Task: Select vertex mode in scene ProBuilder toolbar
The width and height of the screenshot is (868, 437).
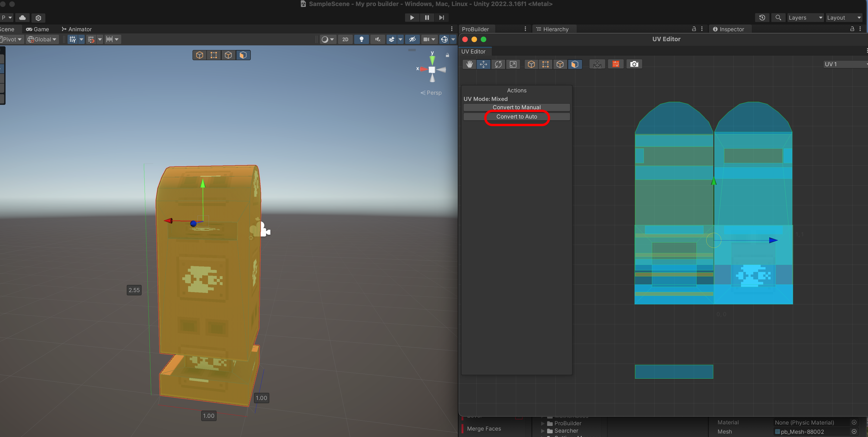Action: coord(214,55)
